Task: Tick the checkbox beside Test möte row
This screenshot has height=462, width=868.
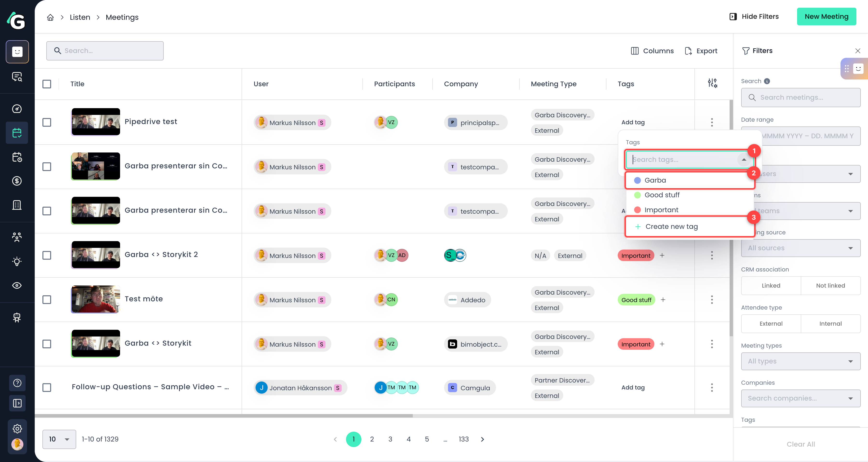Action: 47,299
